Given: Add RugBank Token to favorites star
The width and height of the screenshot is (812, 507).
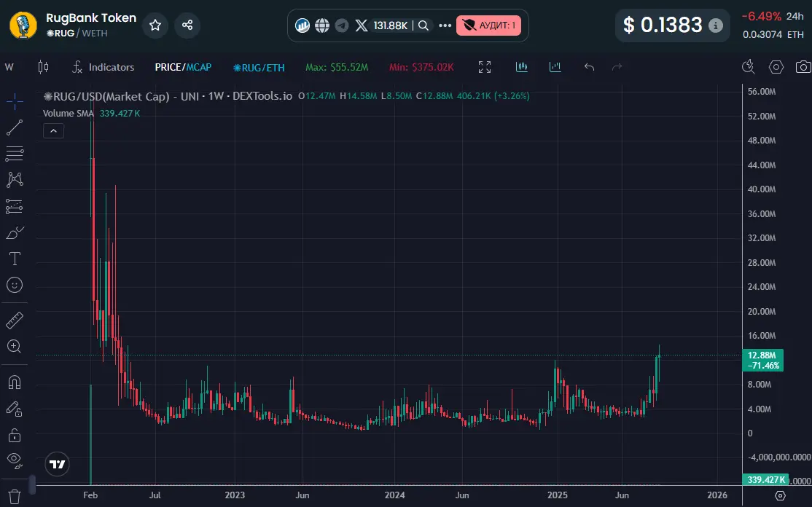Looking at the screenshot, I should click(x=155, y=25).
